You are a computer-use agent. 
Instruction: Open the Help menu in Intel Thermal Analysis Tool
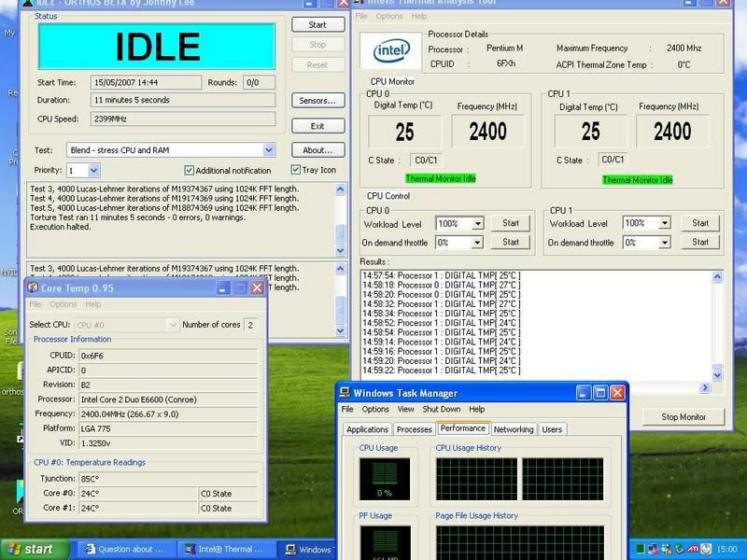[x=419, y=16]
